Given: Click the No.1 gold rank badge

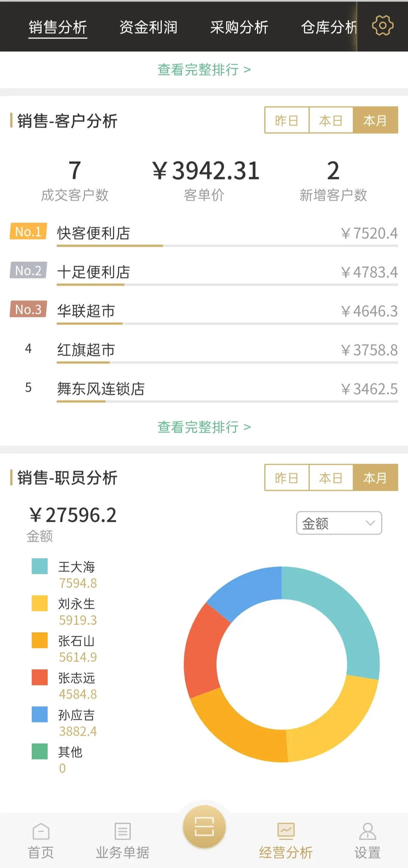Looking at the screenshot, I should 28,232.
